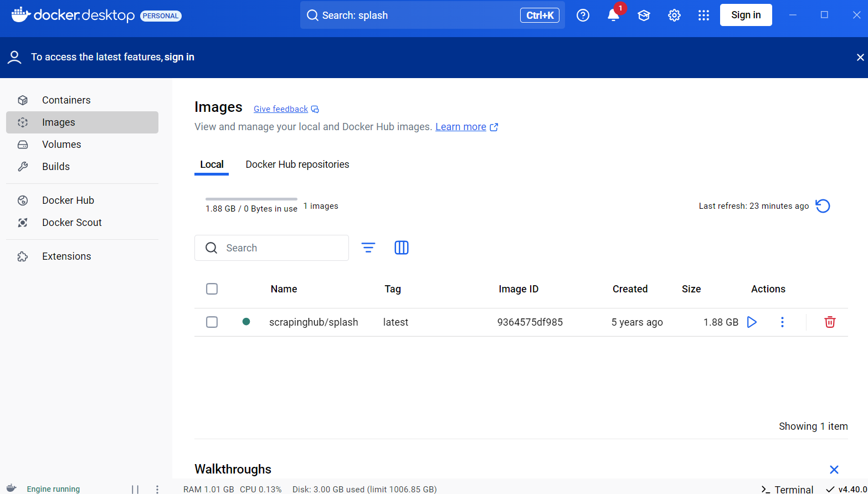Click the v4.40.0 version indicator
868x494 pixels.
pyautogui.click(x=846, y=490)
